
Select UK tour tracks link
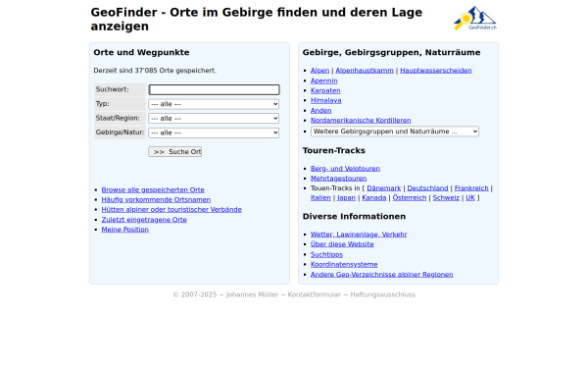click(x=470, y=197)
